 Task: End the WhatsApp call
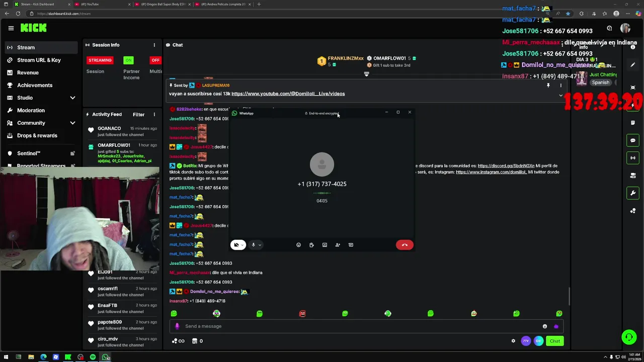[405, 245]
